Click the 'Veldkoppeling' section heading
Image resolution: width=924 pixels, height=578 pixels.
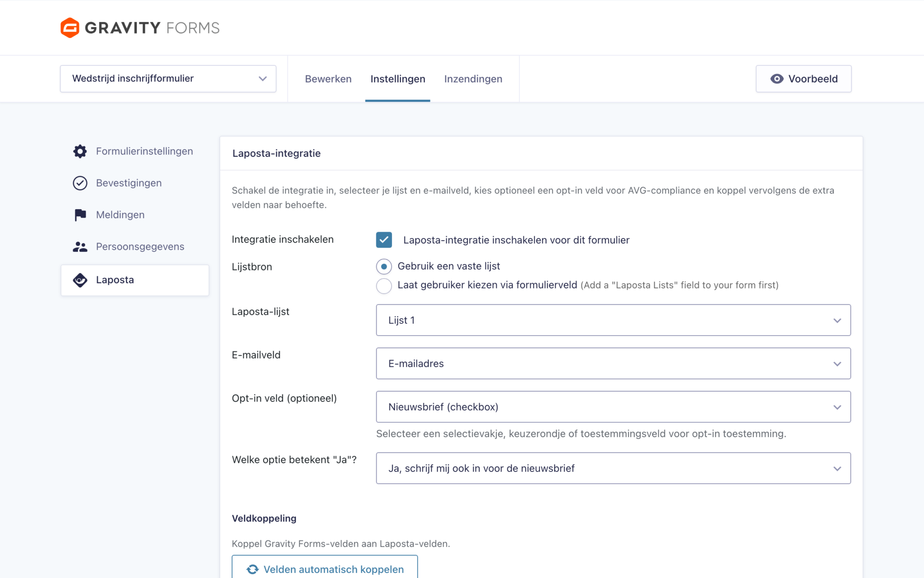click(x=264, y=518)
